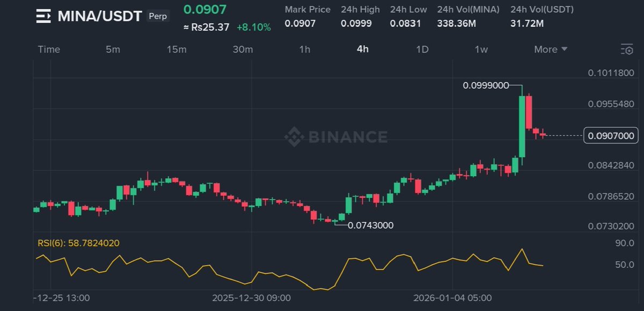This screenshot has height=311, width=644.
Task: Select the 1D interval
Action: click(x=422, y=49)
